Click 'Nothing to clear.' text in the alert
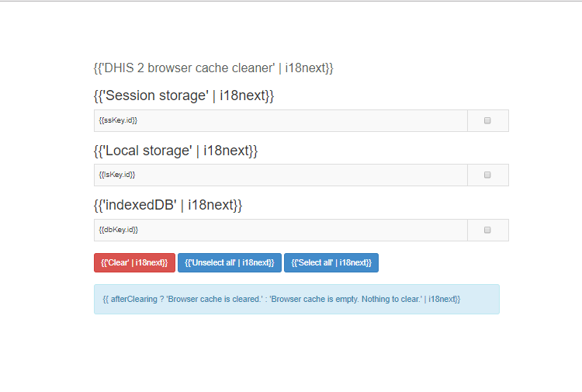The image size is (582, 392). point(389,299)
